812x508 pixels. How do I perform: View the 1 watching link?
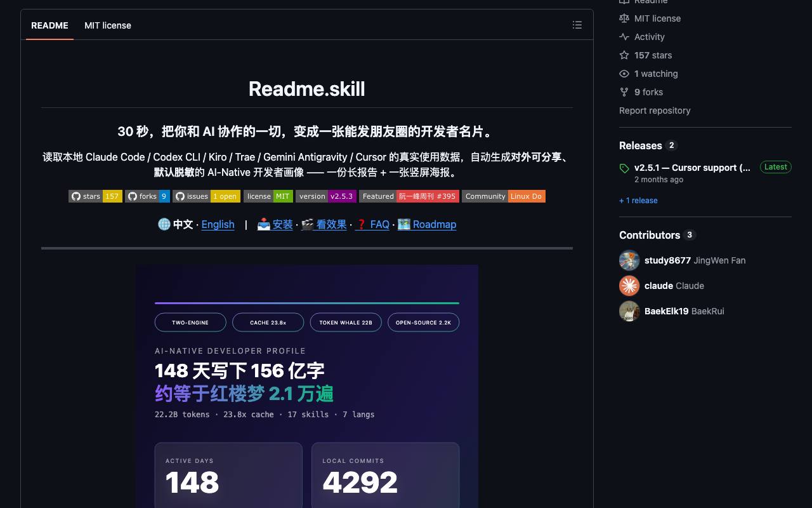click(x=656, y=74)
